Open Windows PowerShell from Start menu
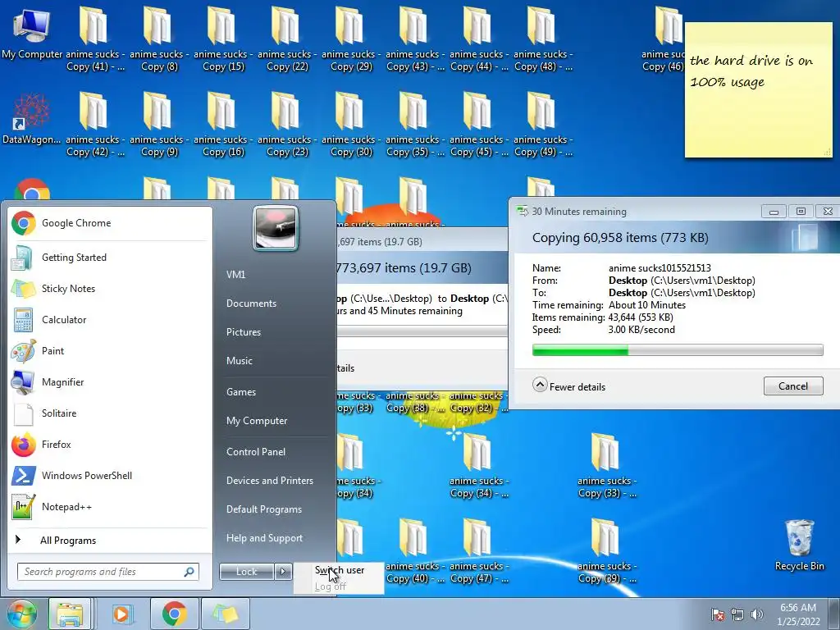The image size is (840, 630). click(x=110, y=475)
